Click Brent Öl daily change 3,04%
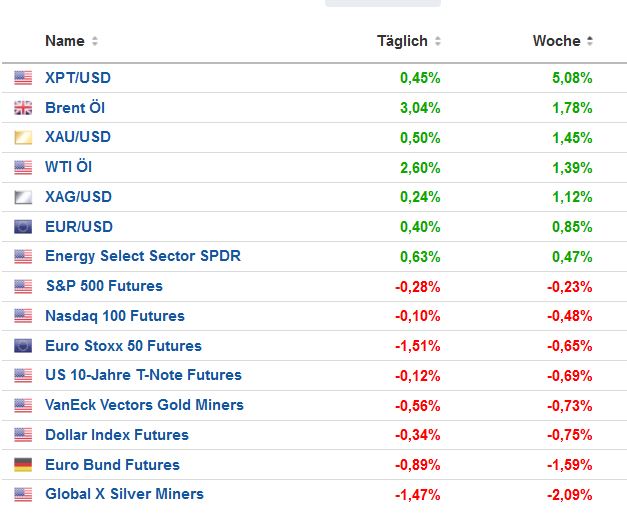 [420, 108]
